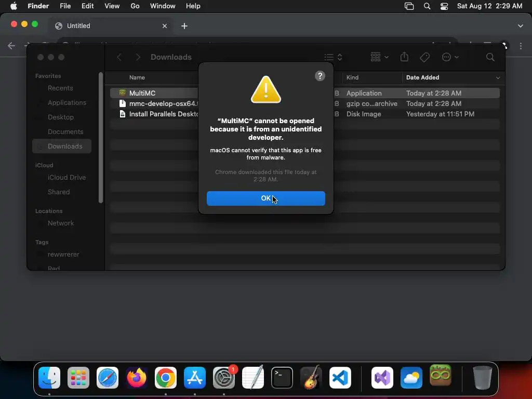This screenshot has height=399, width=532.
Task: Toggle Date Added sort direction chevron
Action: [498, 78]
